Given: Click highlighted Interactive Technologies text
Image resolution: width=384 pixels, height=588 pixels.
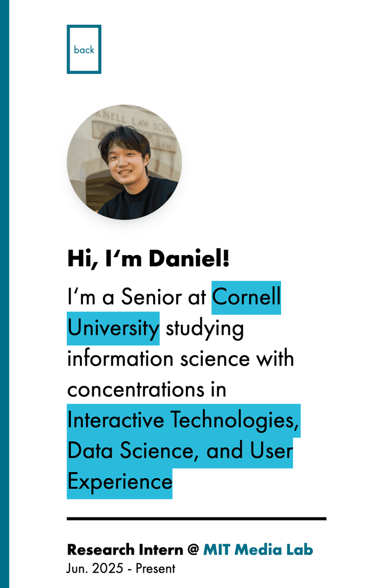Looking at the screenshot, I should (184, 421).
